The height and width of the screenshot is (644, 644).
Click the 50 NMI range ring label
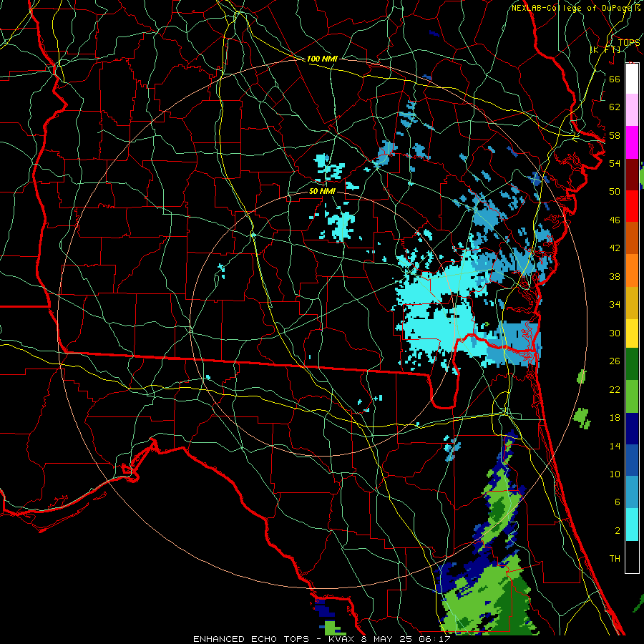322,191
